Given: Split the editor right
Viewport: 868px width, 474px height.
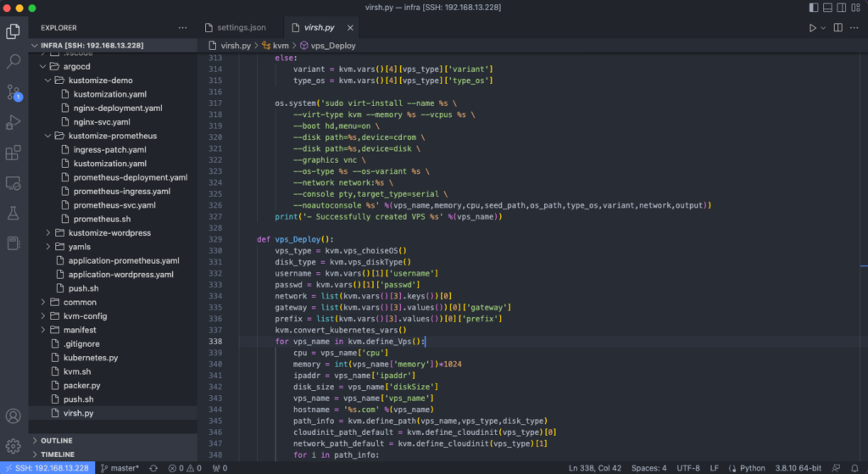Looking at the screenshot, I should 838,28.
